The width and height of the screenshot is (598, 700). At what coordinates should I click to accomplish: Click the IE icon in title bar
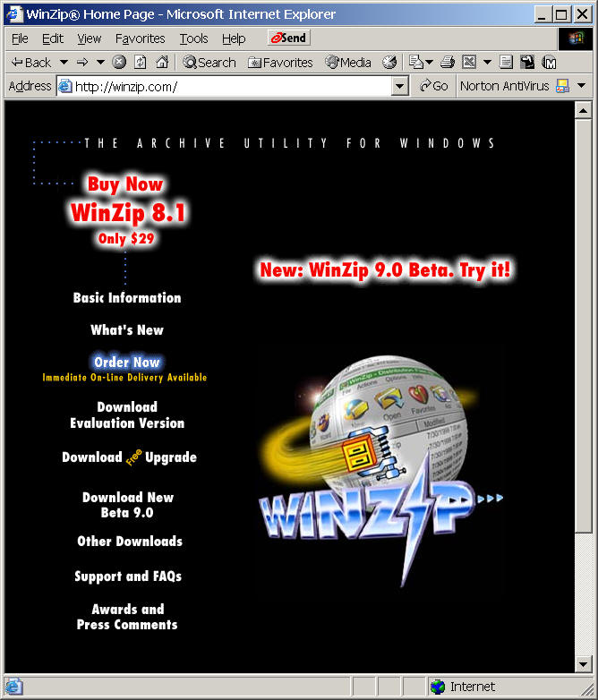(x=14, y=13)
